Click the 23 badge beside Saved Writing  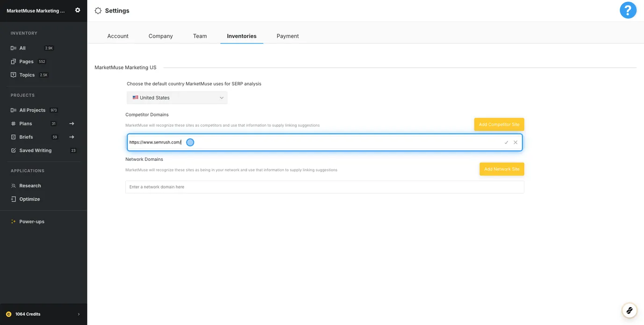tap(73, 151)
